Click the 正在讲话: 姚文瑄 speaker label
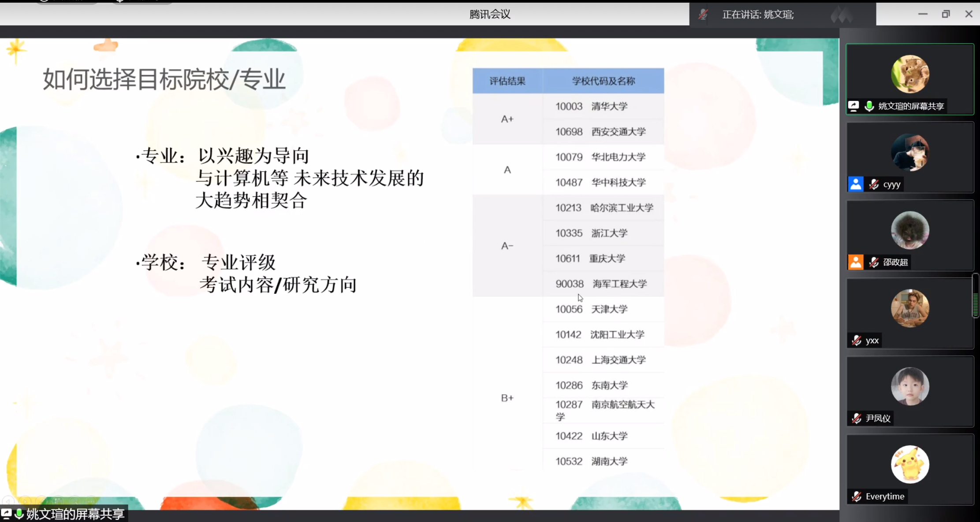The image size is (980, 522). click(757, 15)
